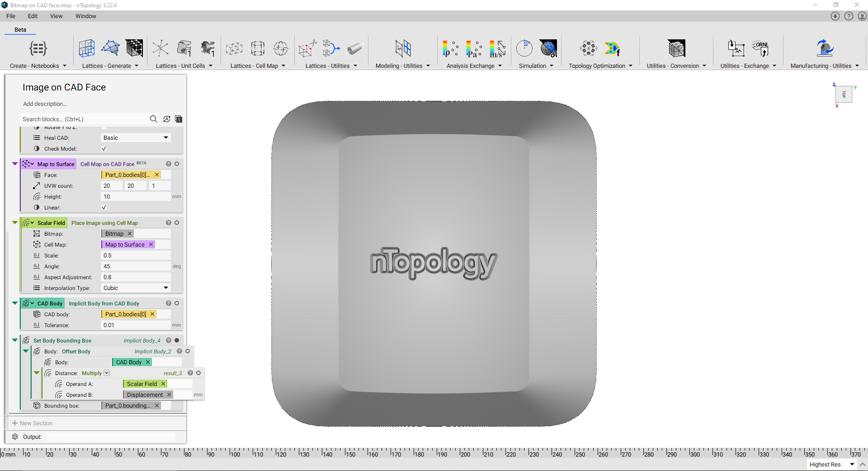Toggle visibility circle of Offset Body block

tap(188, 351)
